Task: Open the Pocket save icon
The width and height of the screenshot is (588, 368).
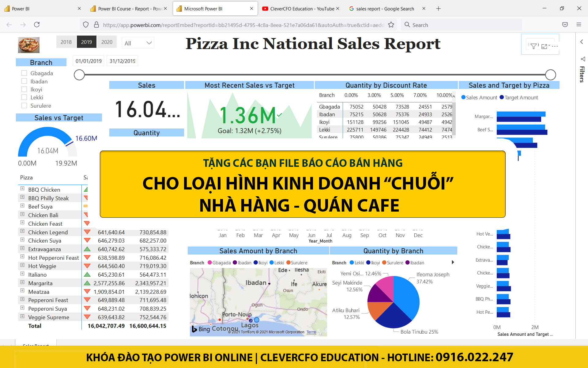Action: pos(565,25)
